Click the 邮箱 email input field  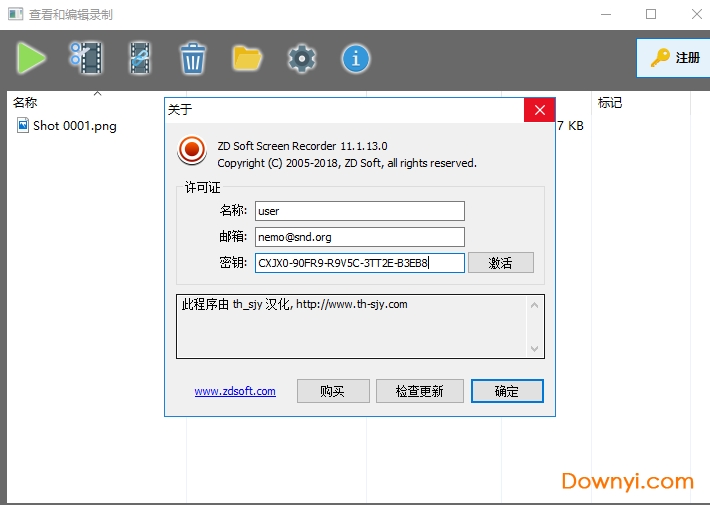point(359,237)
